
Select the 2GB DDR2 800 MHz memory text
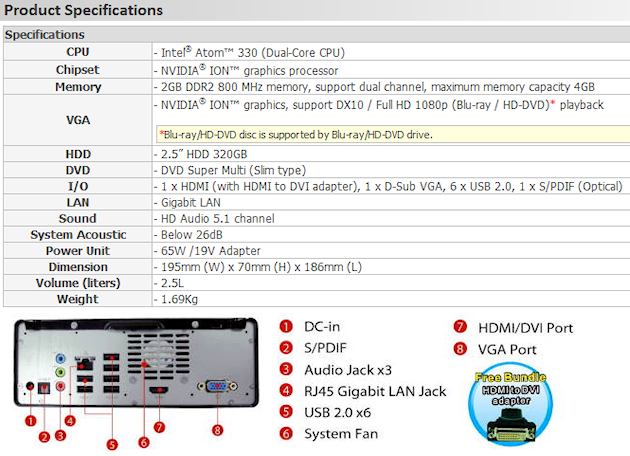coord(377,87)
